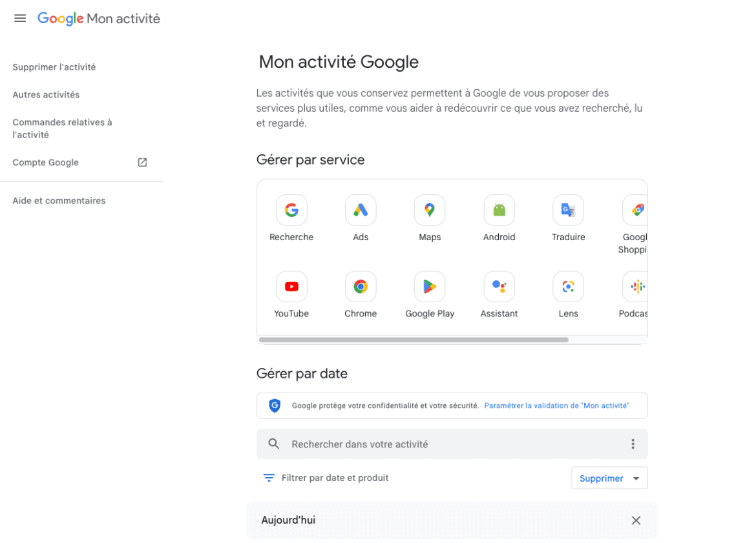The height and width of the screenshot is (543, 756).
Task: Open Traduire activity
Action: (x=568, y=210)
